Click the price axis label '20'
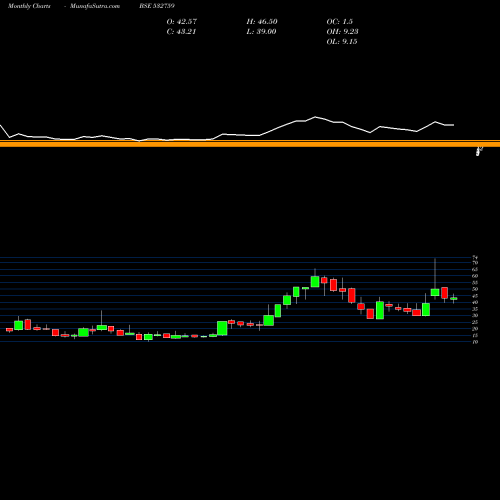Image resolution: width=500 pixels, height=500 pixels. click(x=475, y=329)
